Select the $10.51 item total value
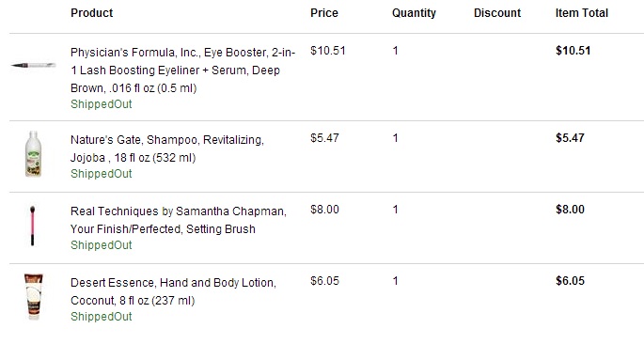The height and width of the screenshot is (344, 644). 573,51
